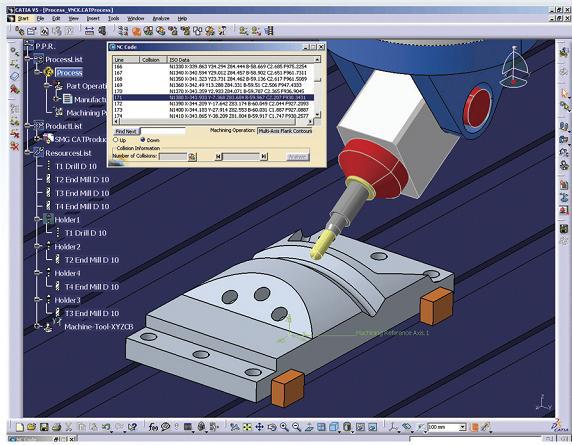Click the compass in viewport corner
Screen dimensions: 572x445
[x=514, y=67]
